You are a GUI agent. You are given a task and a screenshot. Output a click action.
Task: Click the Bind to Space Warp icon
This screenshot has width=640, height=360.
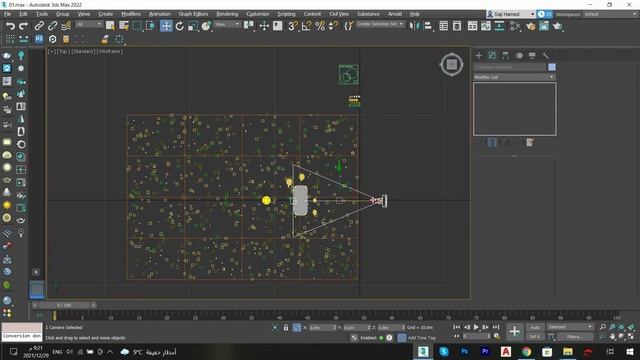click(66, 27)
